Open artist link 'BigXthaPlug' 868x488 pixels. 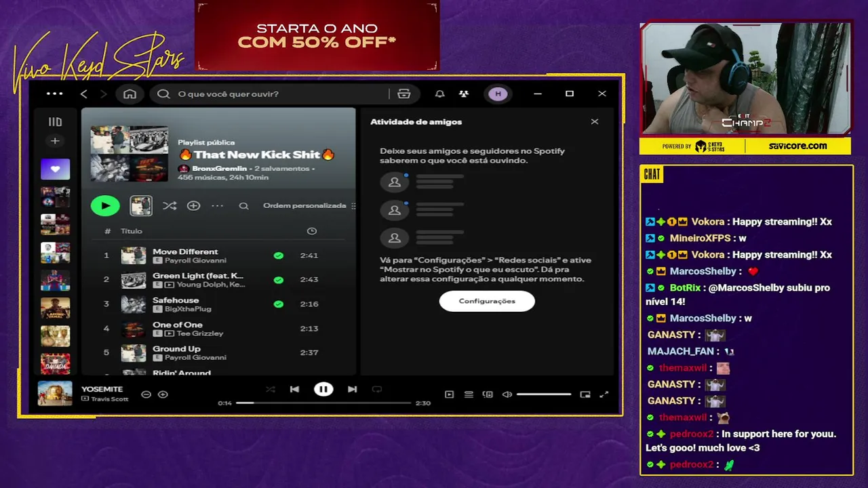click(188, 309)
